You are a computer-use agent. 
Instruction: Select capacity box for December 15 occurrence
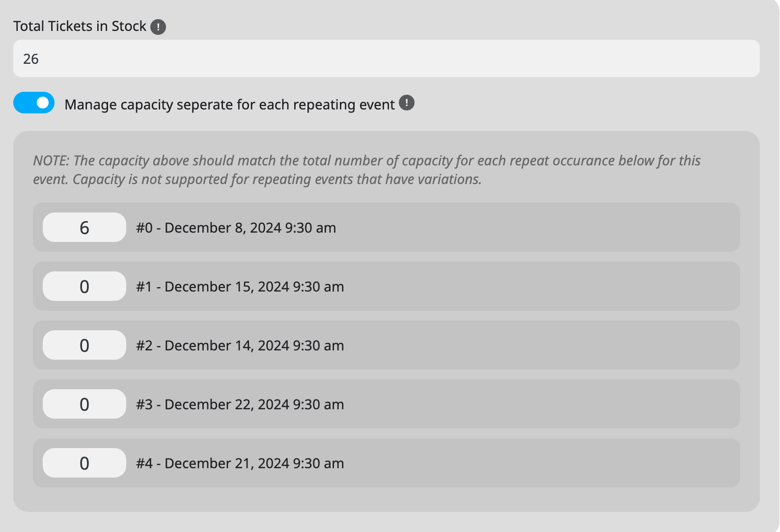point(84,286)
